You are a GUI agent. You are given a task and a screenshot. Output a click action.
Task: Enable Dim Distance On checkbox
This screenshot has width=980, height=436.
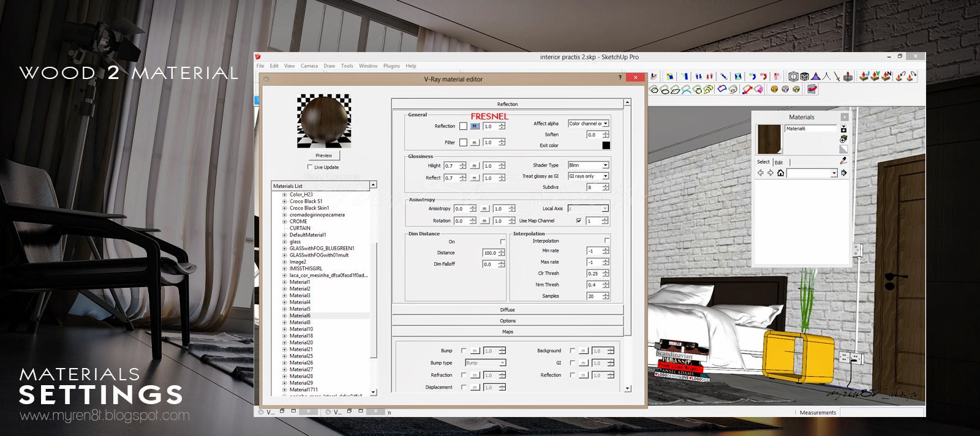pyautogui.click(x=502, y=241)
